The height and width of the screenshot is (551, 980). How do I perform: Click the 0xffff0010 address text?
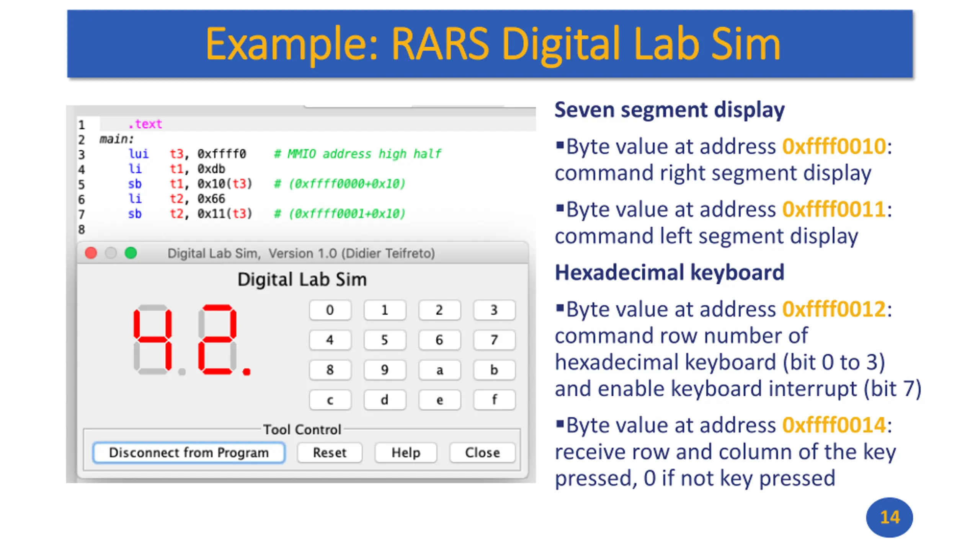pos(834,146)
